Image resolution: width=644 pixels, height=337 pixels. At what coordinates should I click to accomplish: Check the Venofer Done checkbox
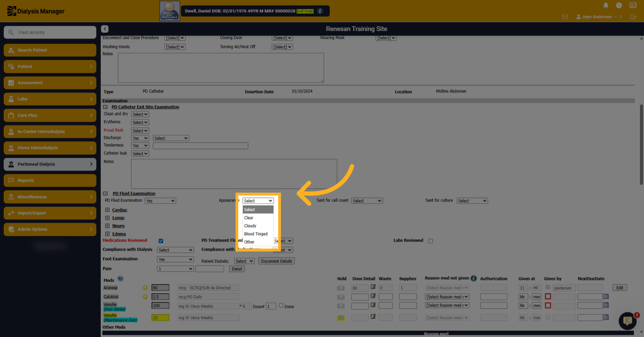[281, 305]
